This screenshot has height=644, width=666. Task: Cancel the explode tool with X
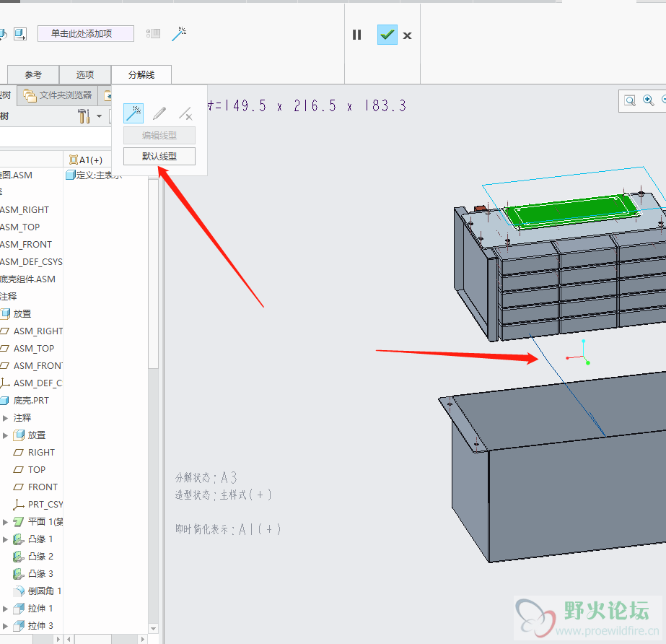[408, 35]
